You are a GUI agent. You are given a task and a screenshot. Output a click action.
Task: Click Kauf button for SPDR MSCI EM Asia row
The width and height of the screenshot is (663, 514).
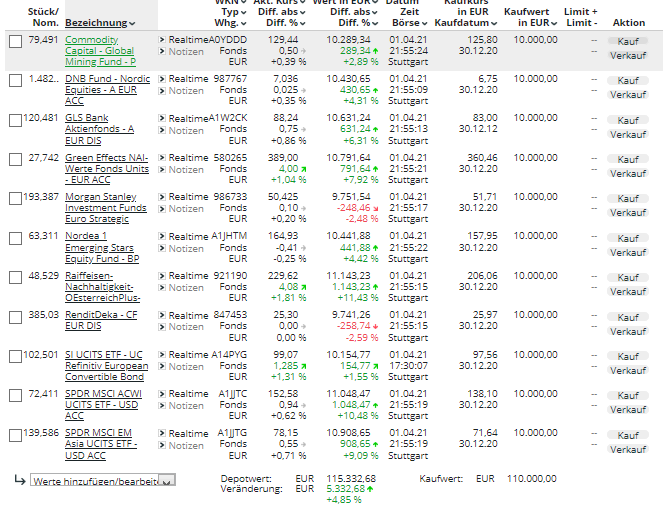coord(628,435)
